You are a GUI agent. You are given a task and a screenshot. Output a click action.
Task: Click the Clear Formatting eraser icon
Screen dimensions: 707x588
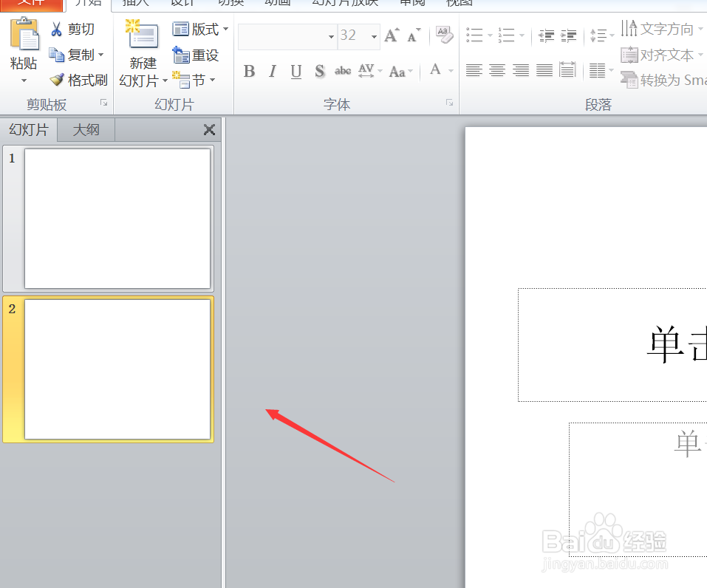pos(444,35)
